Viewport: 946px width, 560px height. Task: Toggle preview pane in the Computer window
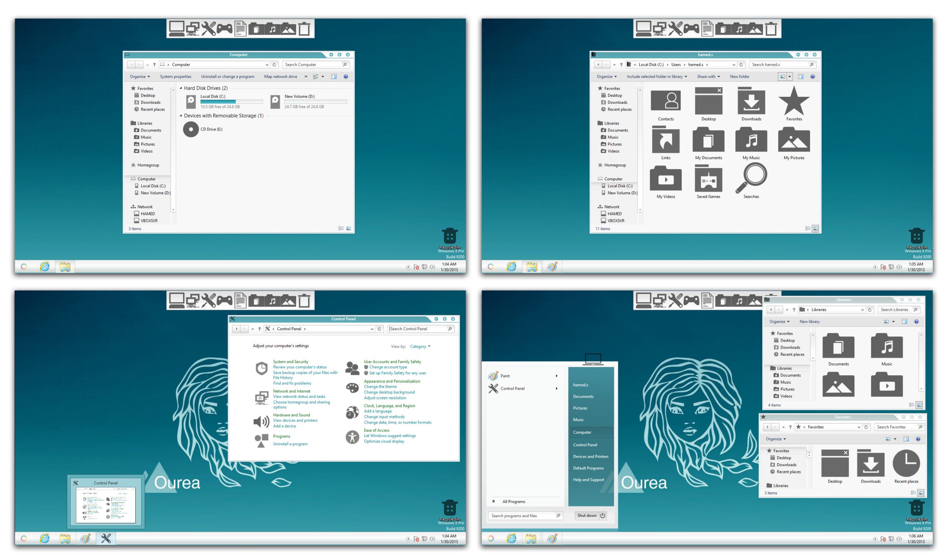(334, 76)
